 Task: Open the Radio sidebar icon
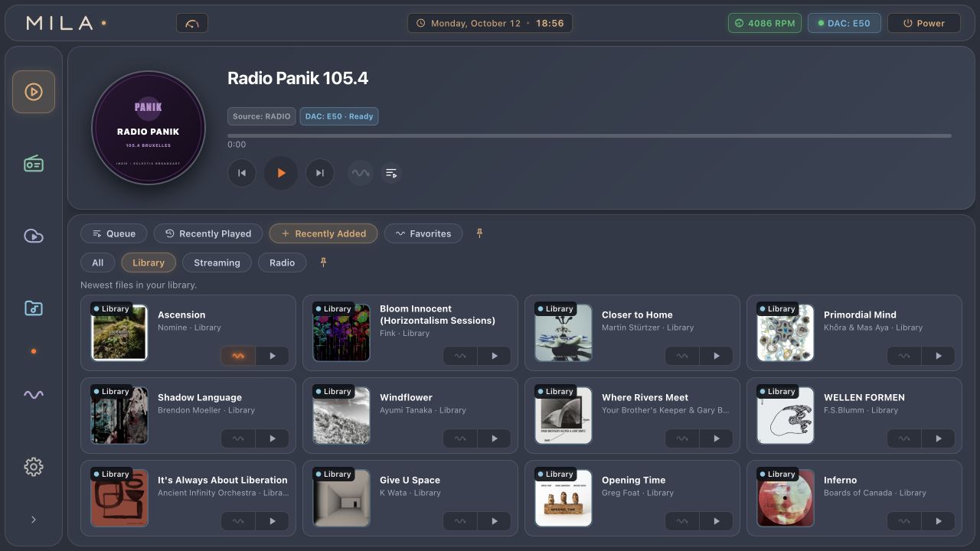point(34,163)
